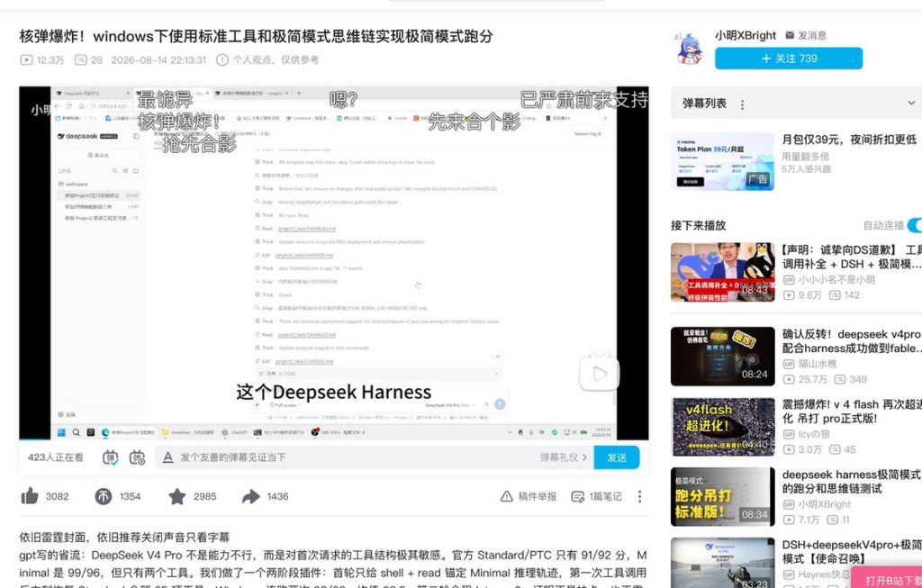Click the video progress bar
The height and width of the screenshot is (588, 922).
pos(333,439)
